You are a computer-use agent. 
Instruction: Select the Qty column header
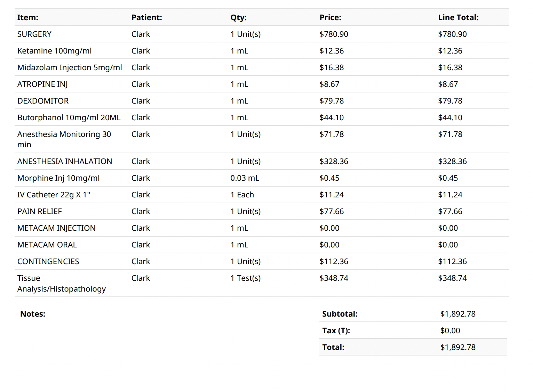click(x=238, y=17)
